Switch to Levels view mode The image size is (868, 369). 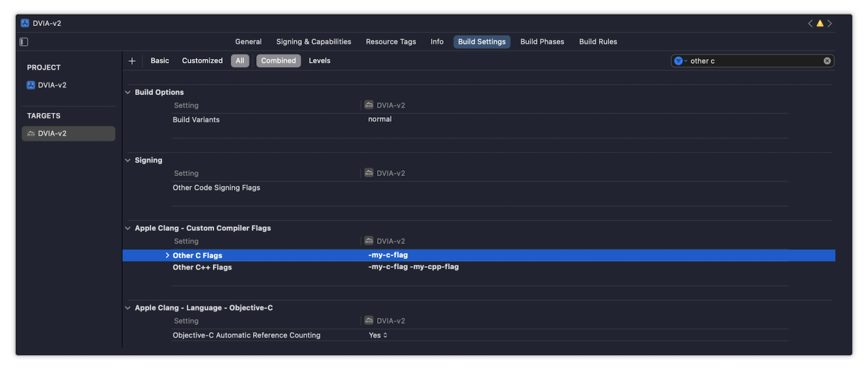(x=320, y=61)
